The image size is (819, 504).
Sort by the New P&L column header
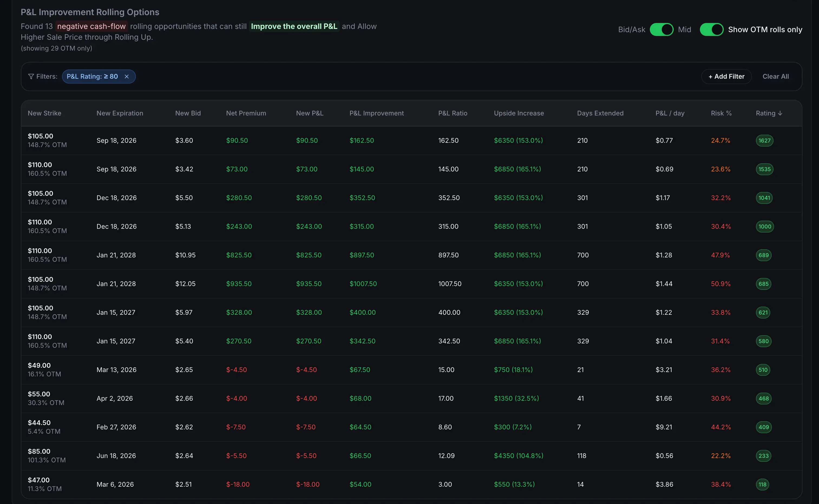click(x=310, y=113)
